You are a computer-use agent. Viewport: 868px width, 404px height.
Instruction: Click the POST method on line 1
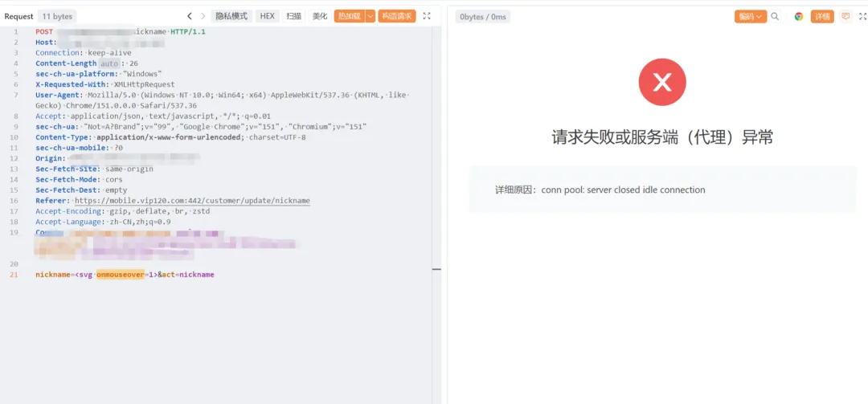tap(44, 31)
